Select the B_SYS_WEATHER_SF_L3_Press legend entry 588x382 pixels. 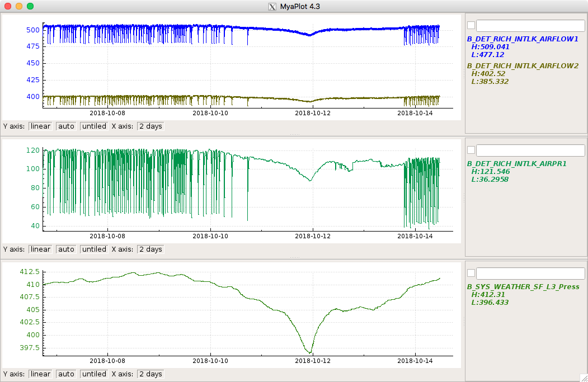coord(523,287)
